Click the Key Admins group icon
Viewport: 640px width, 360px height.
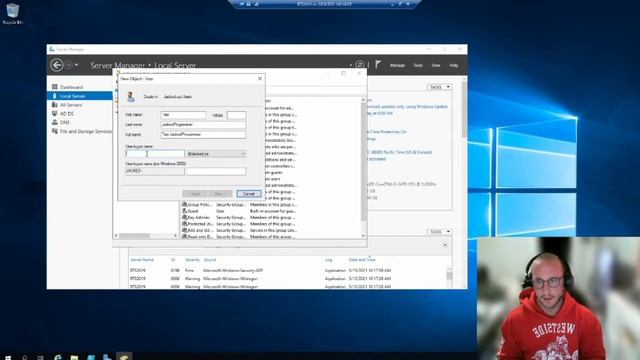[184, 218]
